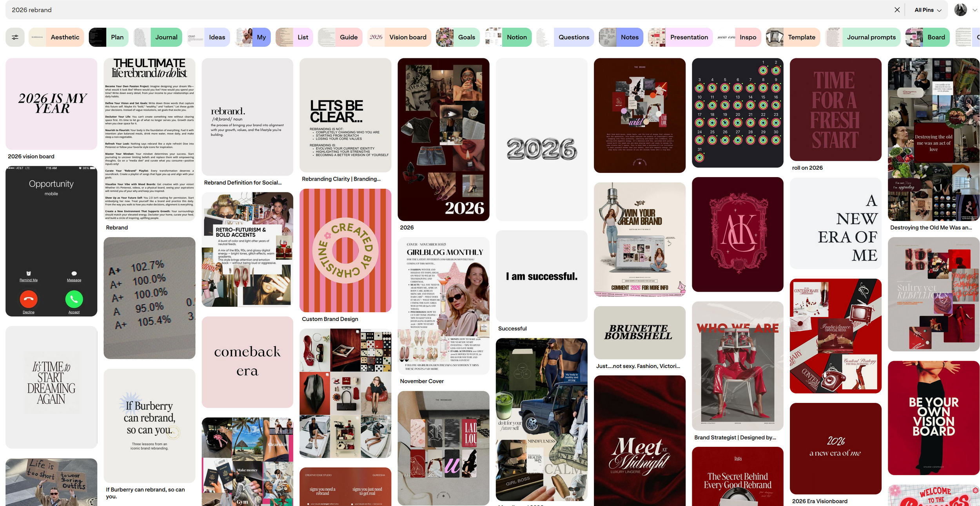Choose the Notion filter chip

[508, 37]
